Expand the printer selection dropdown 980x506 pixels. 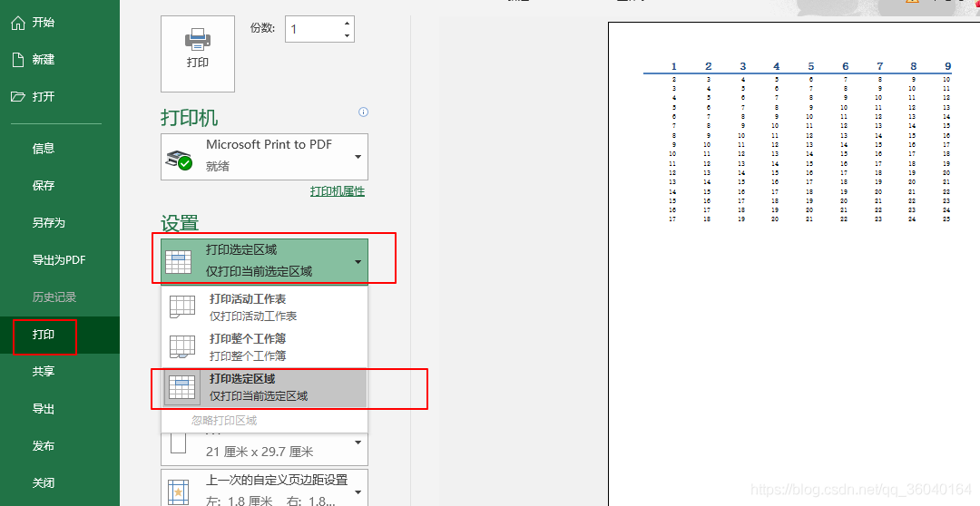coord(358,157)
